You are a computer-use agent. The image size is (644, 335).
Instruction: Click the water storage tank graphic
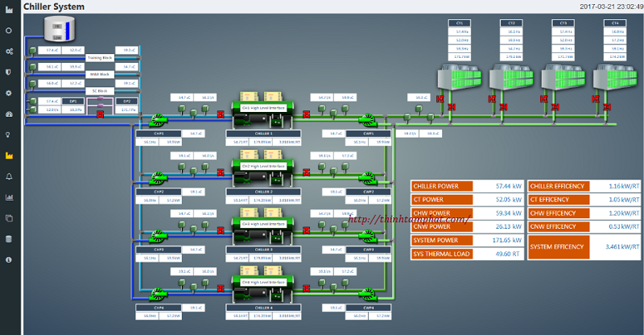[x=58, y=31]
